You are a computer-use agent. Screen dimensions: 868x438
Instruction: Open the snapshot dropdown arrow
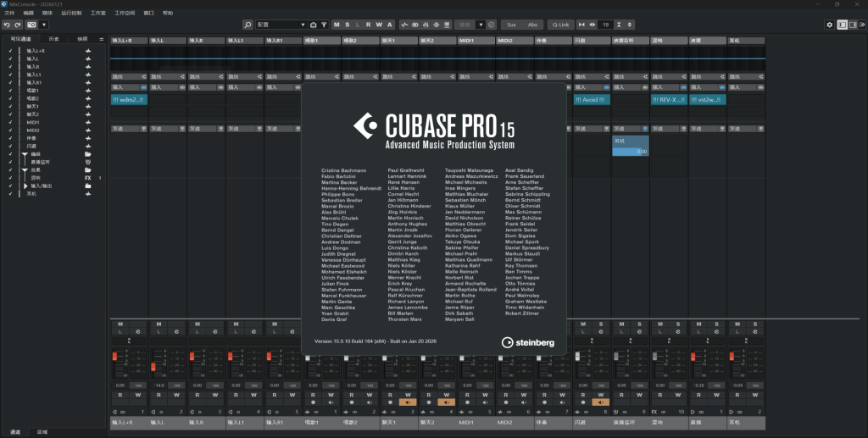pyautogui.click(x=44, y=25)
